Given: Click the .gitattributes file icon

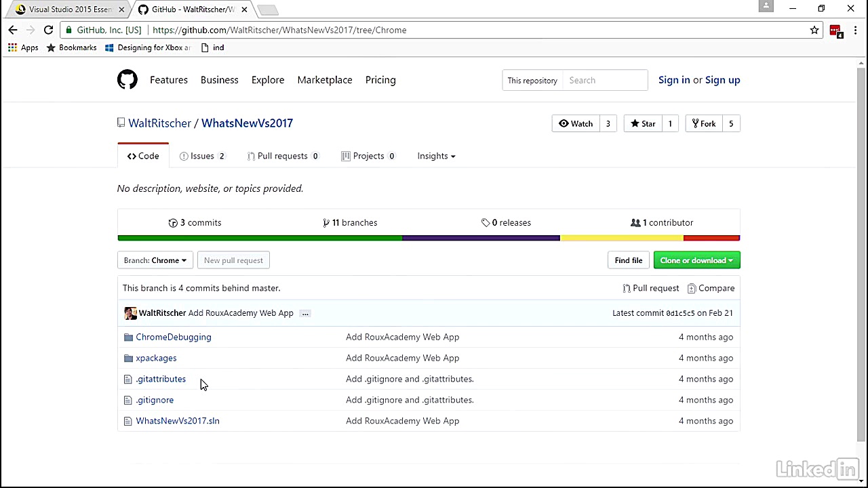Looking at the screenshot, I should [127, 379].
